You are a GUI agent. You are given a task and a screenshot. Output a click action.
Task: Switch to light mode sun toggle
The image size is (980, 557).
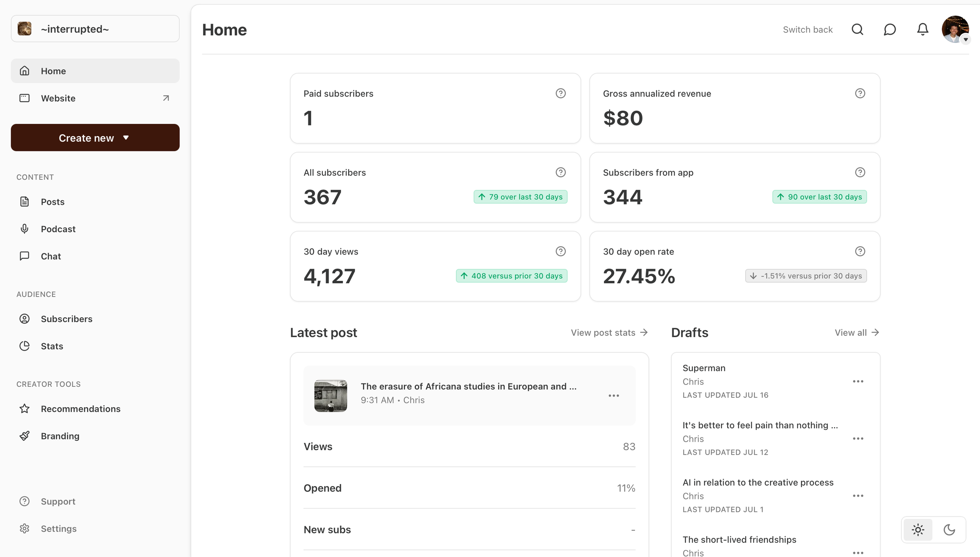918,530
